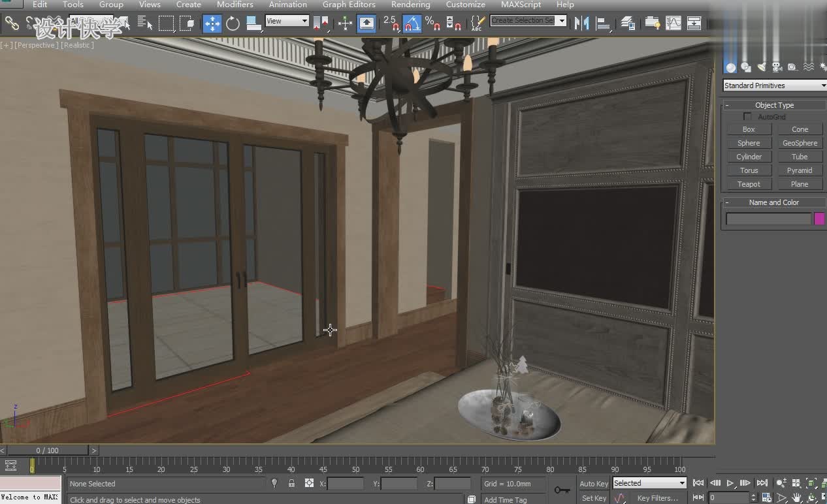Open the MAXScript menu
827x504 pixels.
click(x=521, y=5)
